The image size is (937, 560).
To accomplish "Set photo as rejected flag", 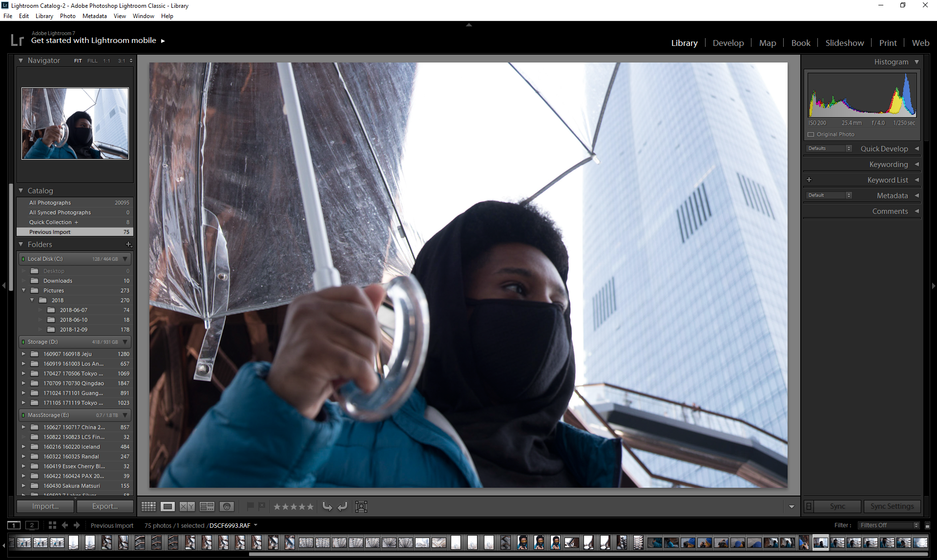I will point(262,506).
